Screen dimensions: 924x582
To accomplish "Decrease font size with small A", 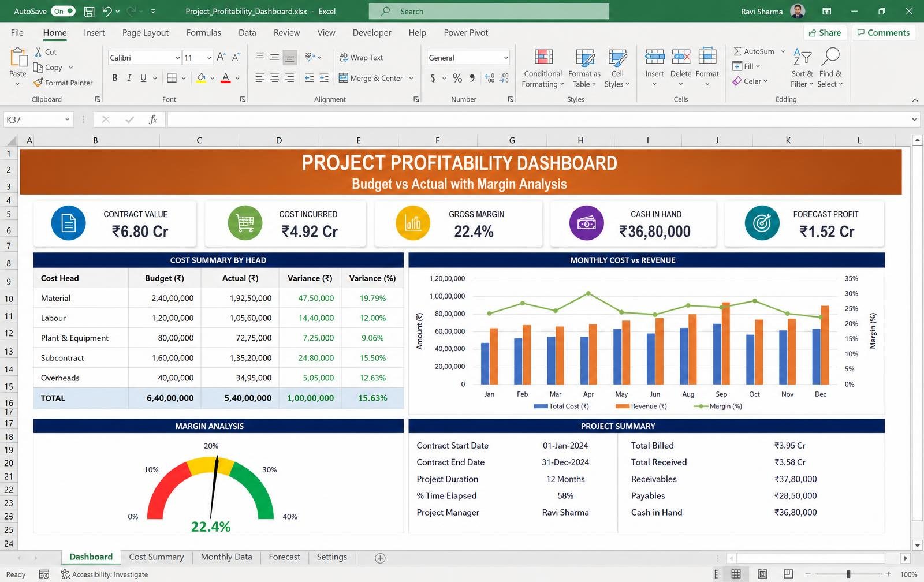I will (236, 57).
